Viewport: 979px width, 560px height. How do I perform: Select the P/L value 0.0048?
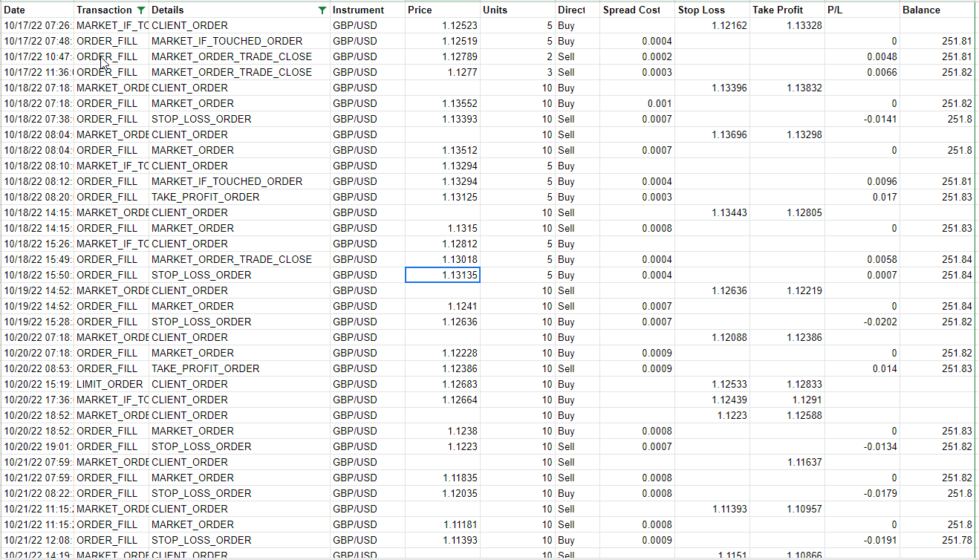pos(862,56)
